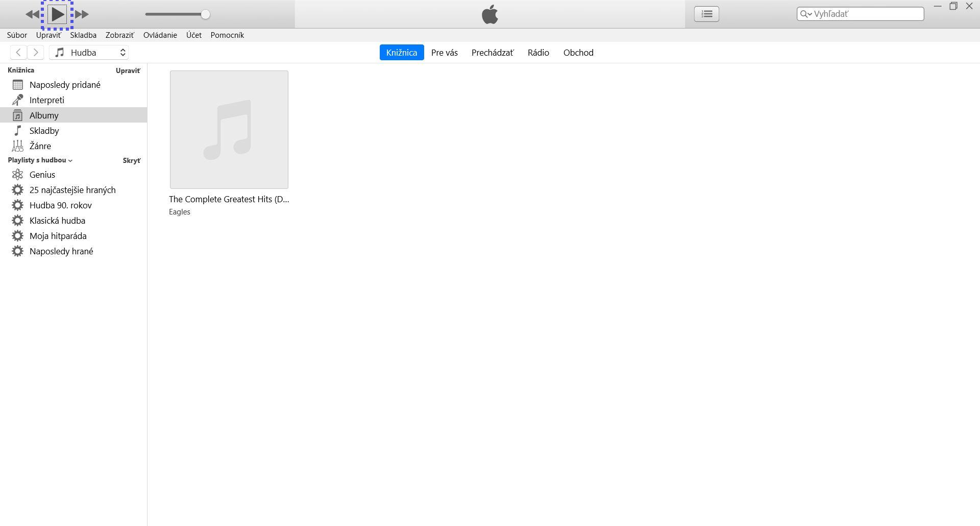
Task: Click the search magnifier dropdown icon
Action: point(805,14)
